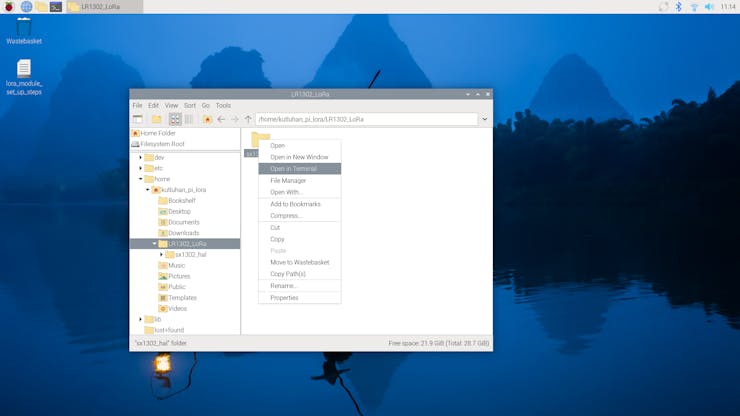740x416 pixels.
Task: Switch to icon view in the toolbar
Action: pos(175,119)
